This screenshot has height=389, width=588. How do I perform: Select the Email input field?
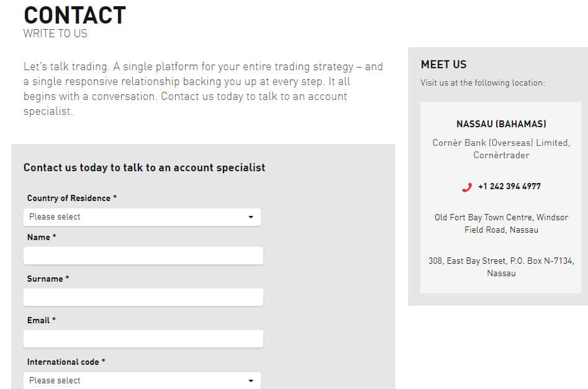pos(143,339)
